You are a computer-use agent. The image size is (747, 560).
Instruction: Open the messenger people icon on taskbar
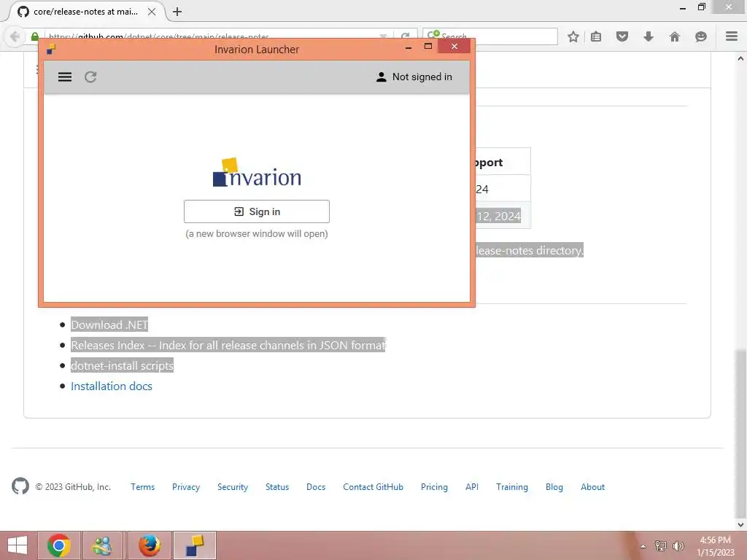tap(102, 545)
